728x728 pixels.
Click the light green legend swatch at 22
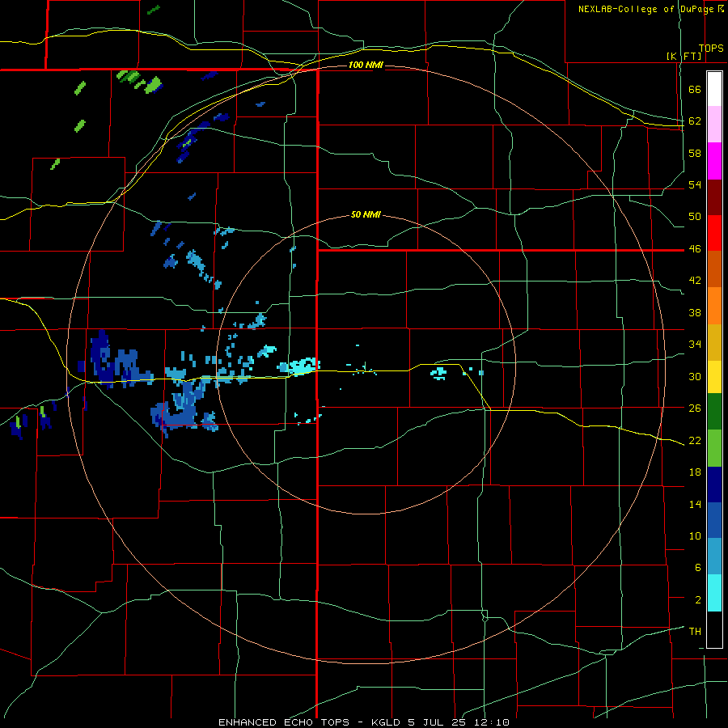(714, 448)
